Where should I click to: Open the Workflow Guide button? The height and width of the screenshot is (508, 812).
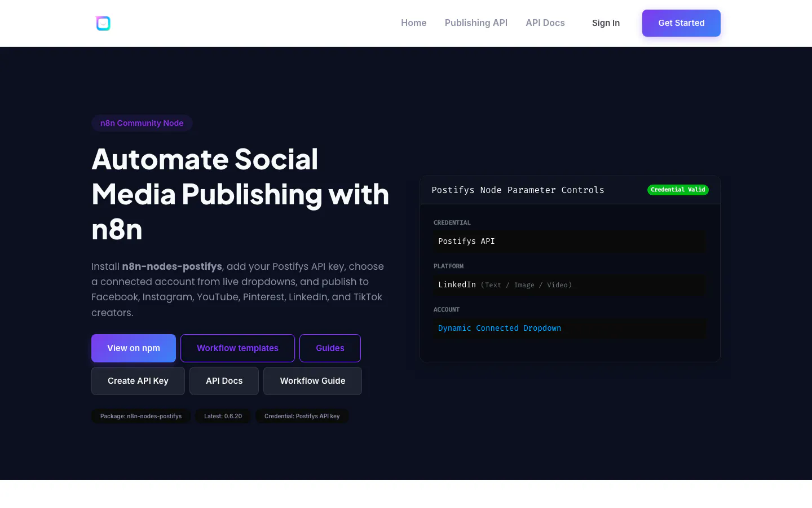coord(312,381)
